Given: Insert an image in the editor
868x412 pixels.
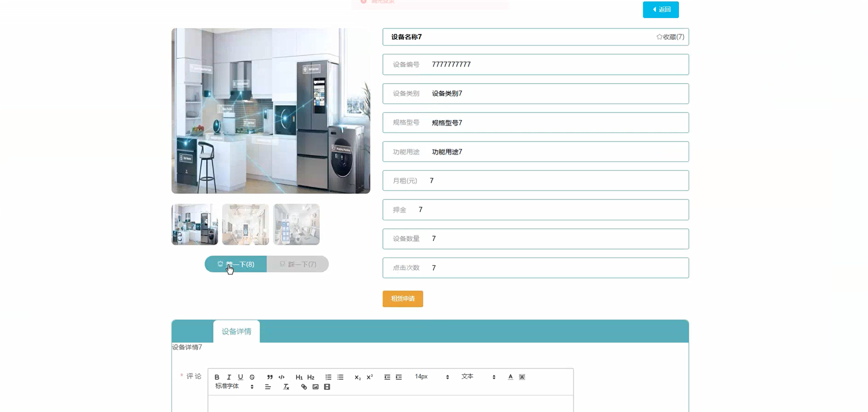Looking at the screenshot, I should pyautogui.click(x=315, y=387).
